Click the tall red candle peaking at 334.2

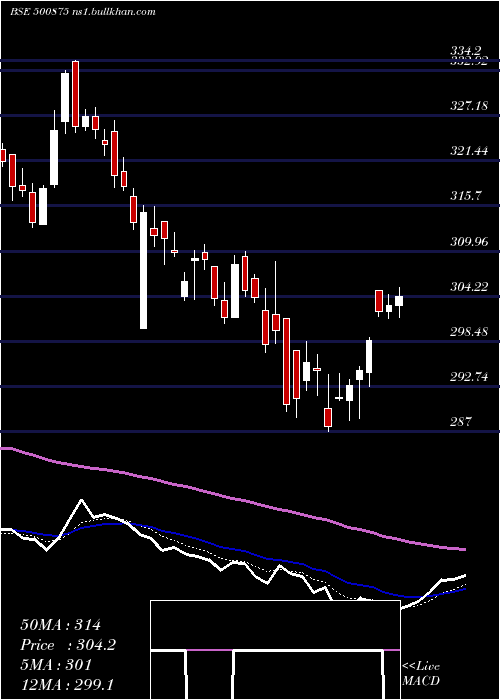[75, 95]
